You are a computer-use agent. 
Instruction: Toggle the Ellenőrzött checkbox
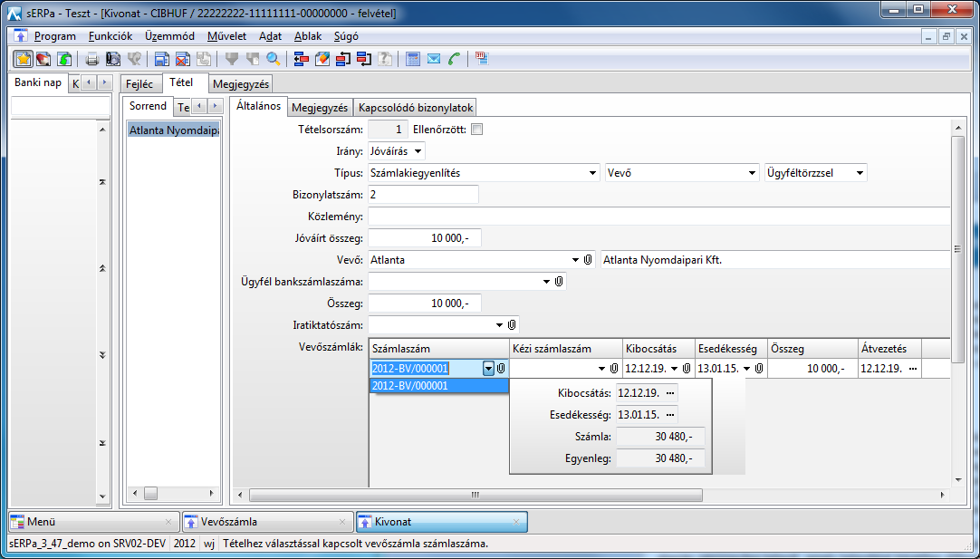click(x=477, y=130)
